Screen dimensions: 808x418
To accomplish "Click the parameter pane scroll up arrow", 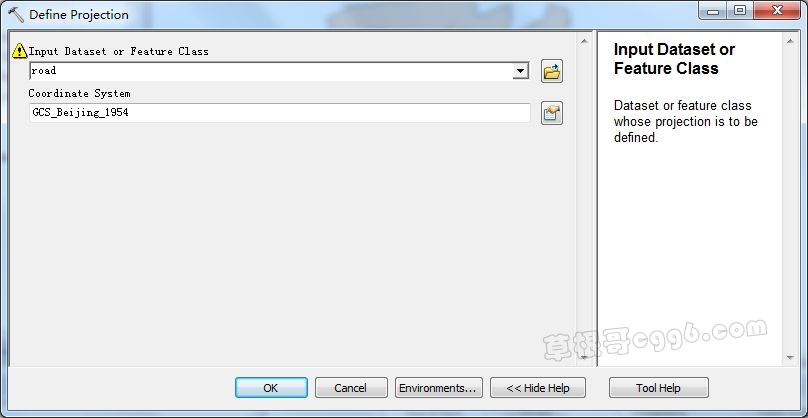I will coord(584,41).
